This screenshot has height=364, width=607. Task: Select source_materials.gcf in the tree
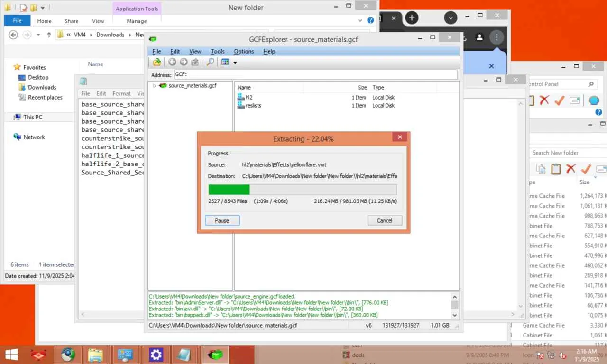[193, 86]
